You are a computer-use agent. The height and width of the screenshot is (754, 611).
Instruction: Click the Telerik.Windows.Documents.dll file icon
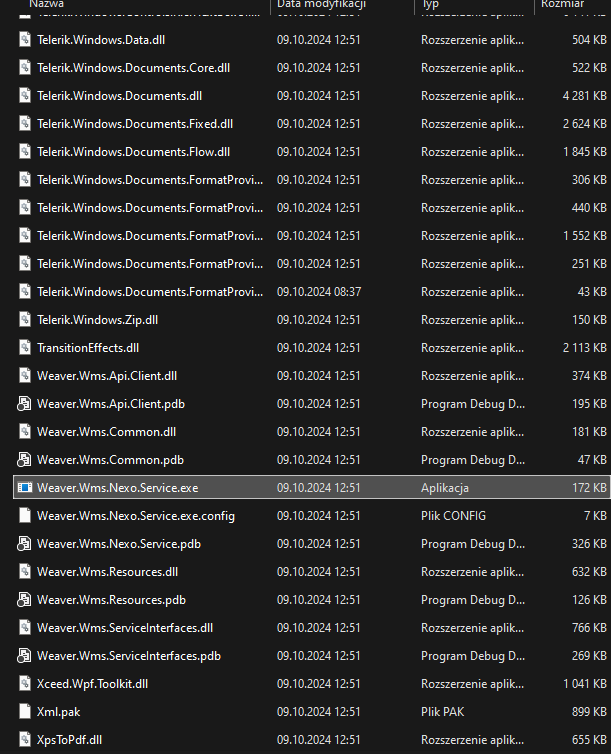click(x=25, y=95)
